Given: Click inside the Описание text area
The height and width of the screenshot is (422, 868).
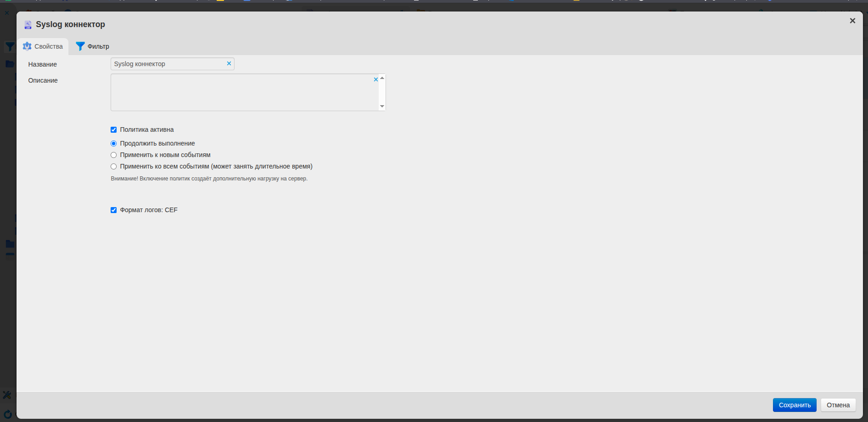Looking at the screenshot, I should point(245,92).
